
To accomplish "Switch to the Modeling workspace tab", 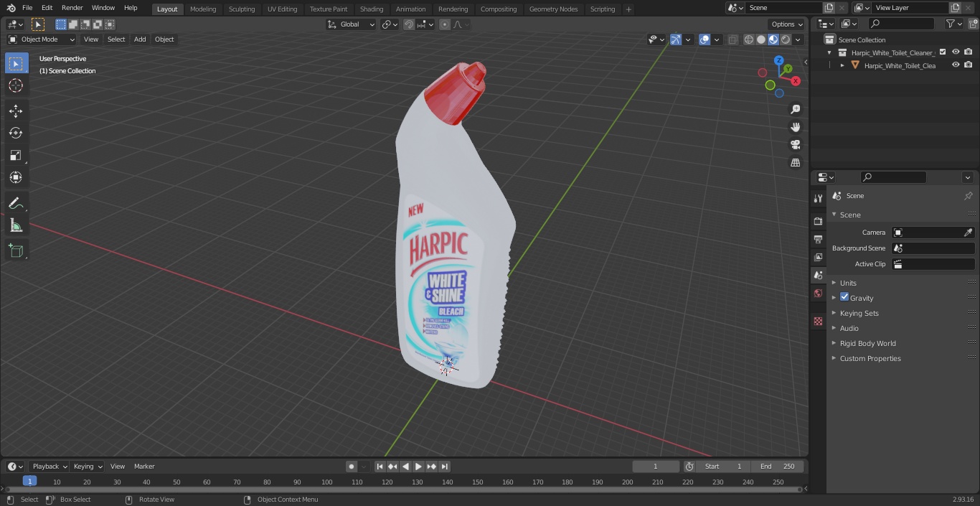I will 203,9.
